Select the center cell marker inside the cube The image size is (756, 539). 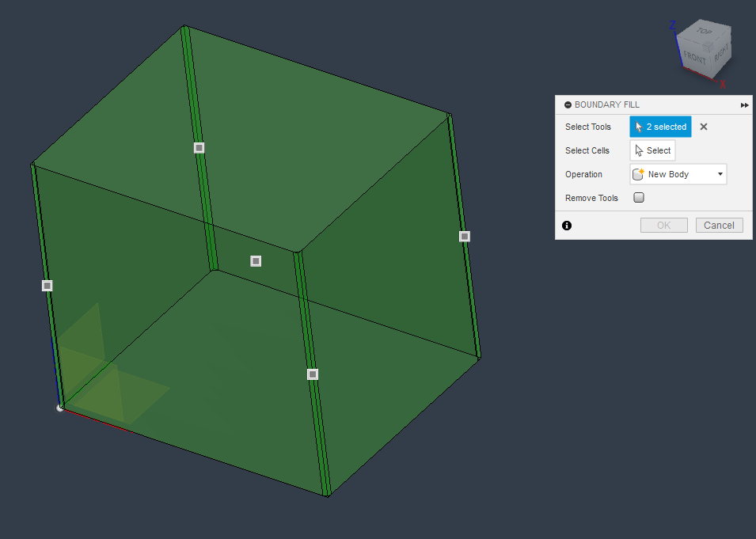[x=255, y=260]
